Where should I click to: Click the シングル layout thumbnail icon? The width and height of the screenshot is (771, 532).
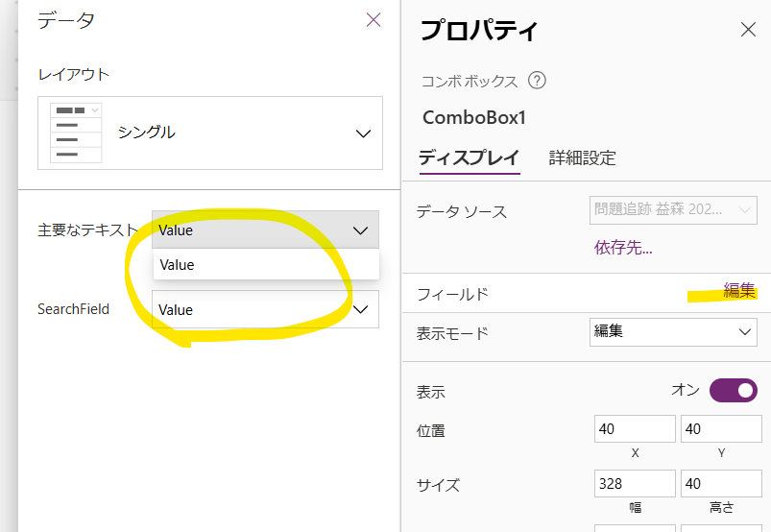pos(76,133)
